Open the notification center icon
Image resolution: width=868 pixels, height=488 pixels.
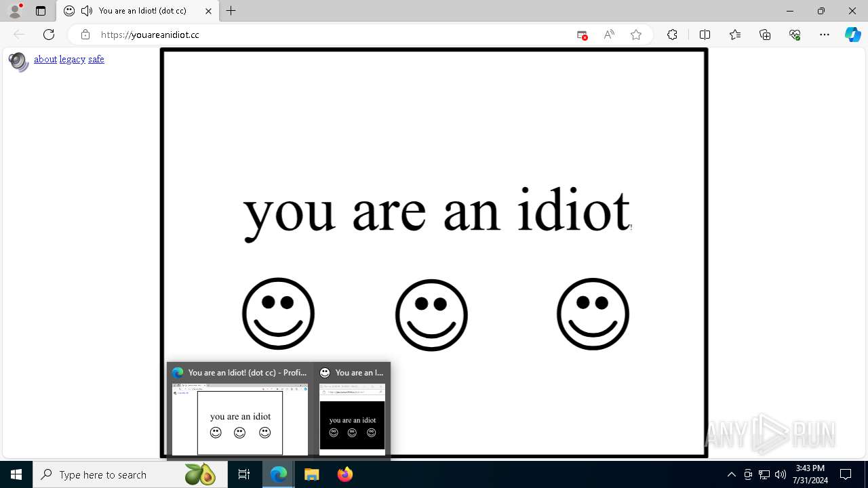coord(846,474)
